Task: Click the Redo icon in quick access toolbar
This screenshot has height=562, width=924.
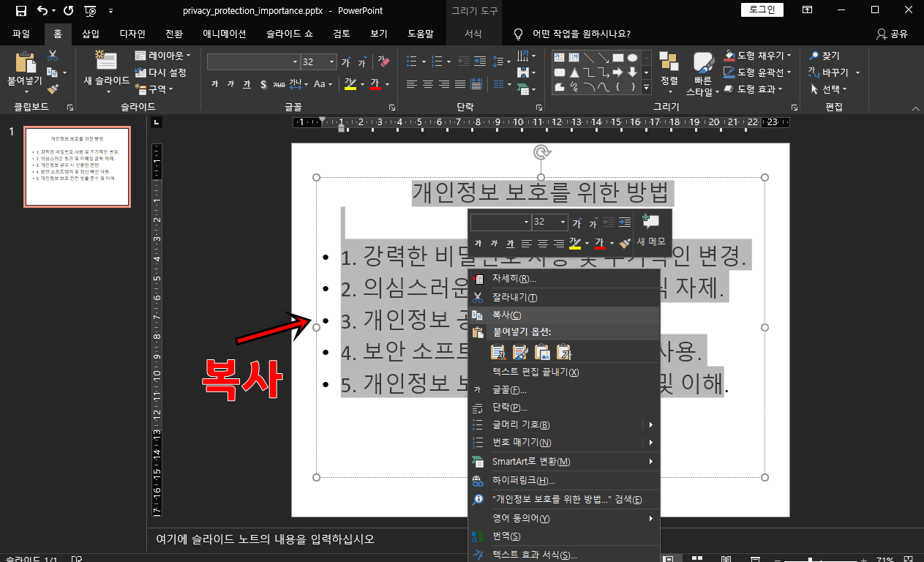Action: point(69,11)
